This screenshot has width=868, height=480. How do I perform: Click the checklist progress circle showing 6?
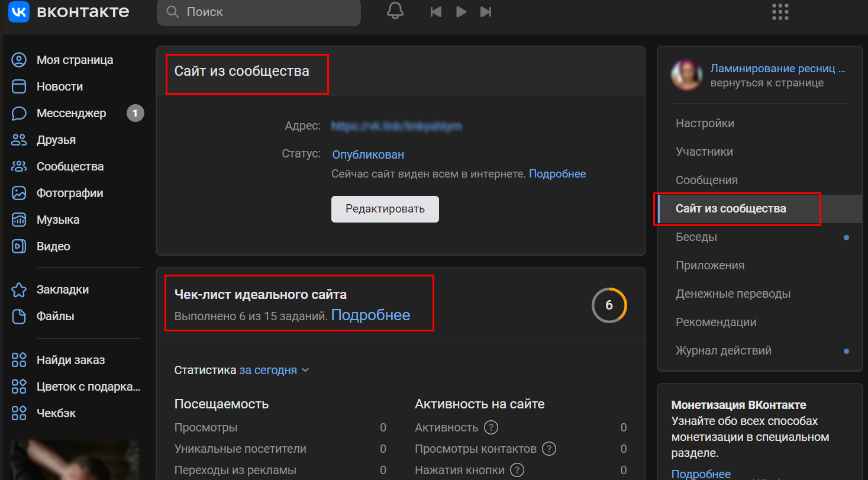[x=609, y=305]
